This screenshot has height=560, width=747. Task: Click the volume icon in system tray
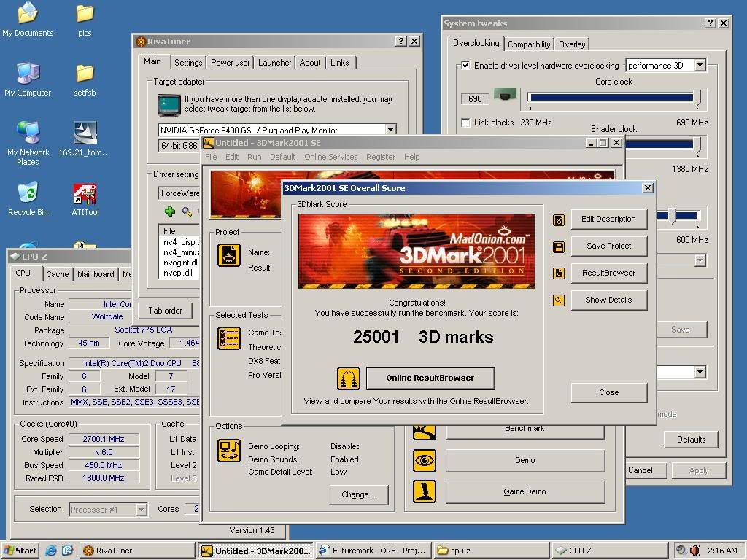[x=695, y=551]
